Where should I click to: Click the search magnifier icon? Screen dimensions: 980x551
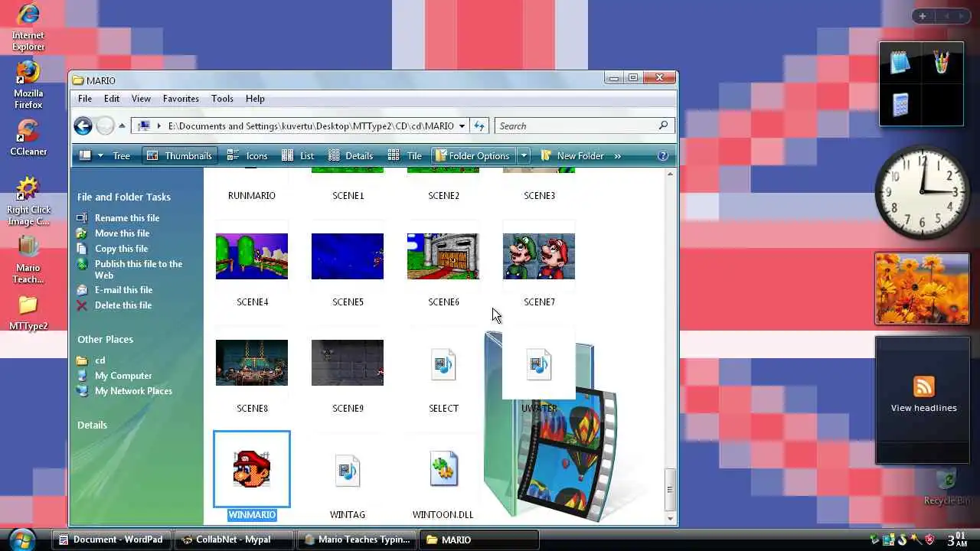[663, 126]
